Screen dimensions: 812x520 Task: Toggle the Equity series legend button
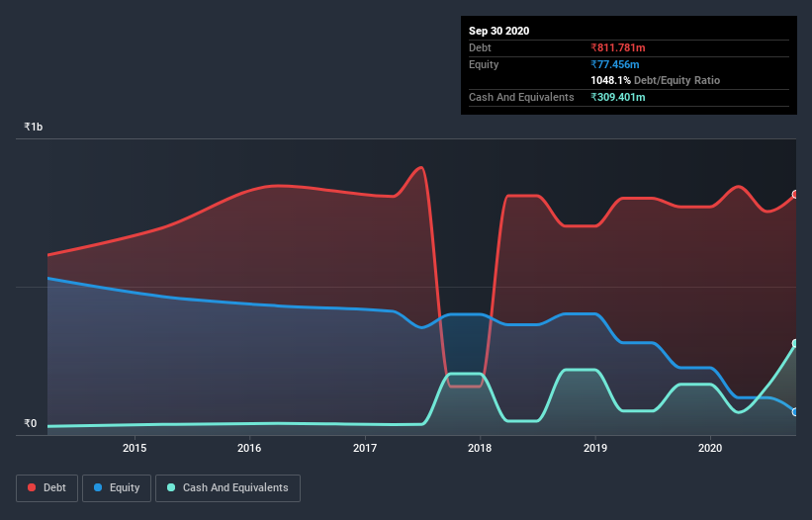click(117, 488)
